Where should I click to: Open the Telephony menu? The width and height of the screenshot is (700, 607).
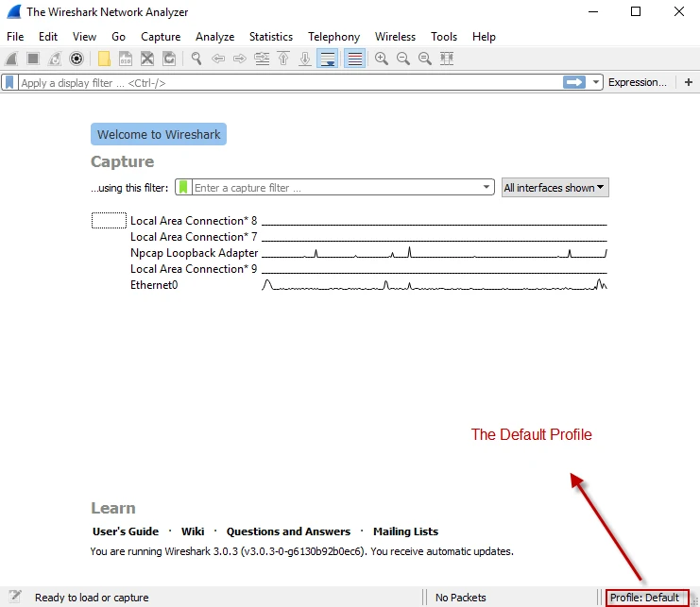coord(333,37)
